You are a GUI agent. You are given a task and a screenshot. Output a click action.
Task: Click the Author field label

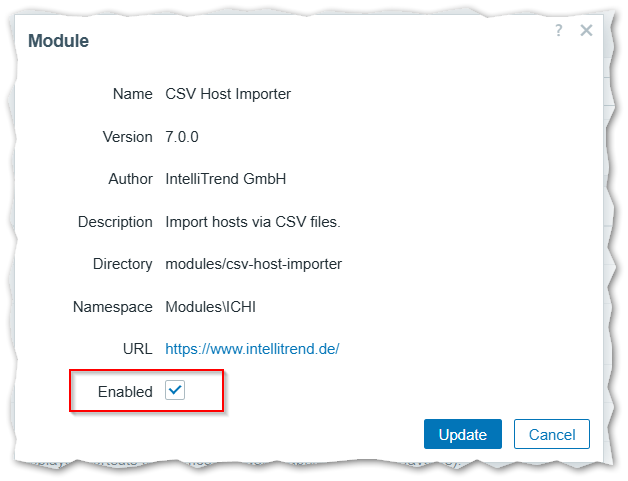(x=130, y=179)
